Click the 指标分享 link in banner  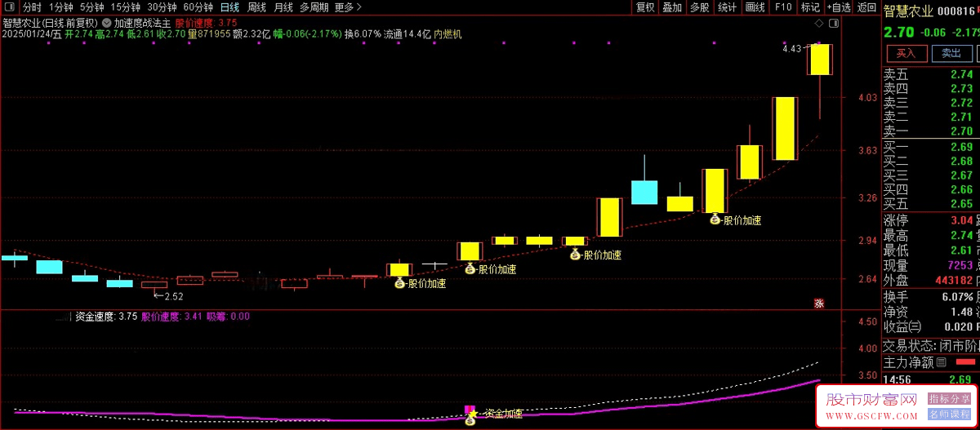950,399
